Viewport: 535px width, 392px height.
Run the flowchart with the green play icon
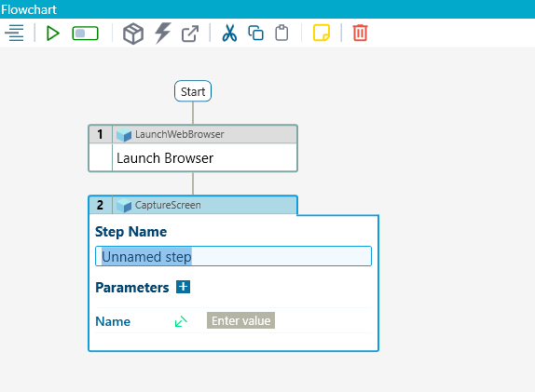pyautogui.click(x=52, y=34)
